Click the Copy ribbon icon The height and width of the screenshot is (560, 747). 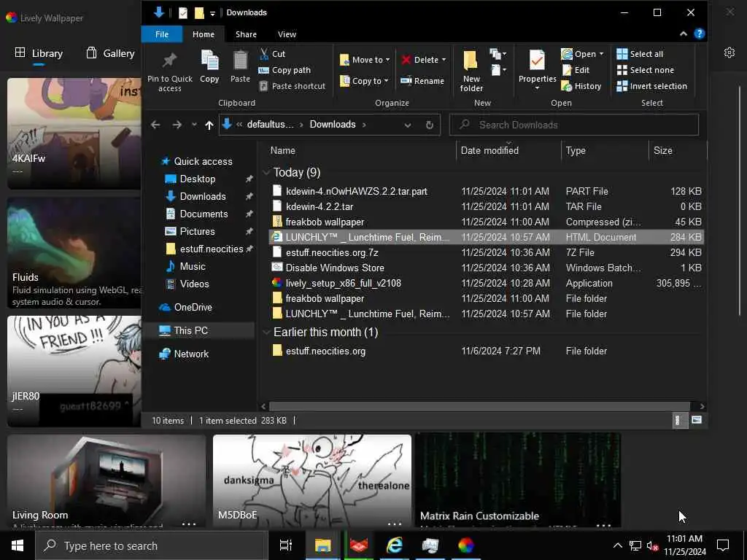pyautogui.click(x=209, y=66)
